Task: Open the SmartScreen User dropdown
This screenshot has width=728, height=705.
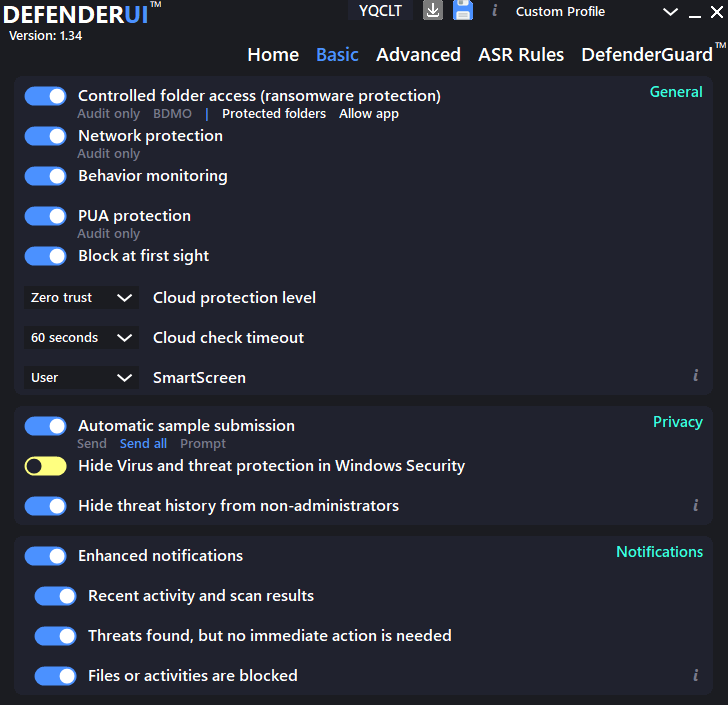Action: click(x=81, y=378)
